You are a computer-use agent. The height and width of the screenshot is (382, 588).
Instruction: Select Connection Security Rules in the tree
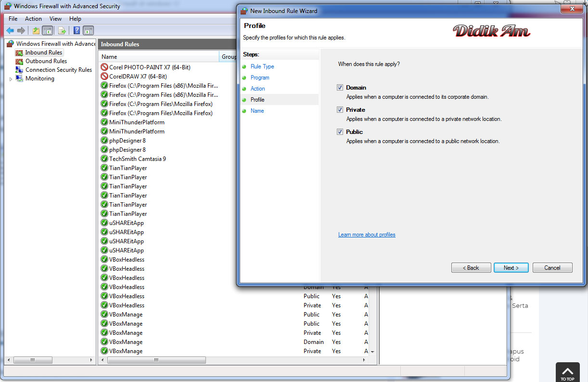[59, 70]
